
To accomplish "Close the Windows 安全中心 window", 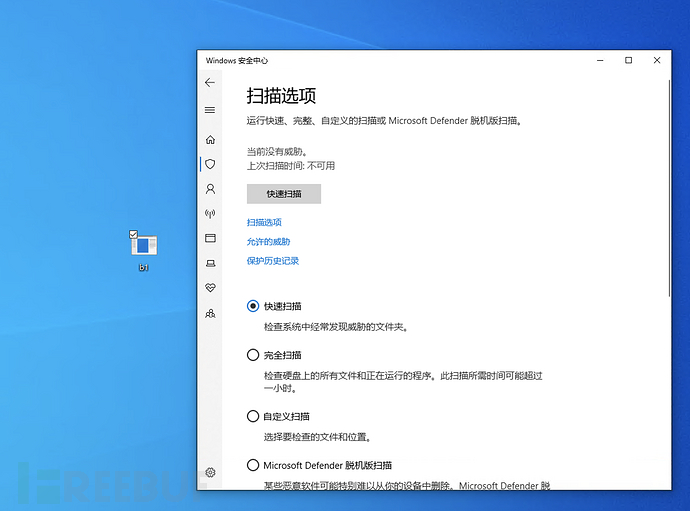I will click(x=657, y=60).
